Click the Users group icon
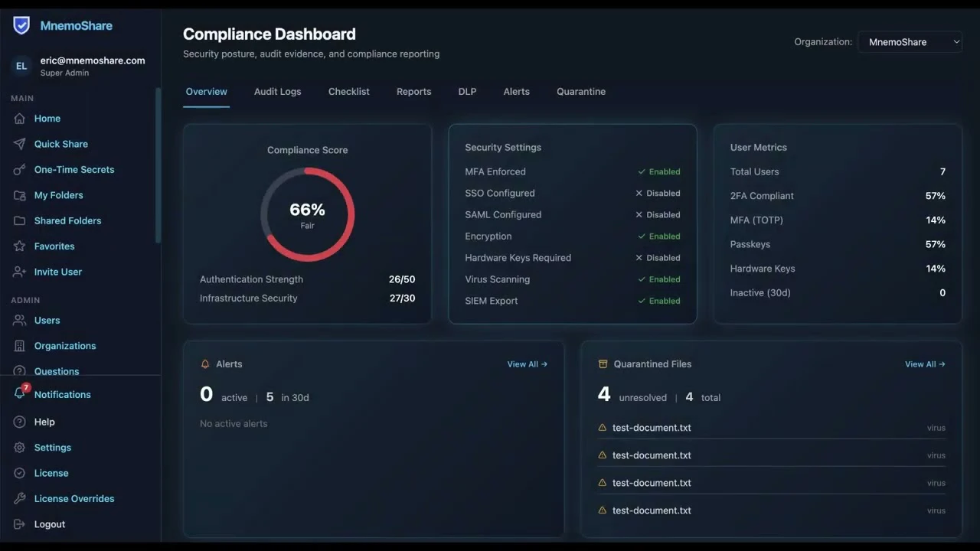The height and width of the screenshot is (551, 980). coord(20,321)
